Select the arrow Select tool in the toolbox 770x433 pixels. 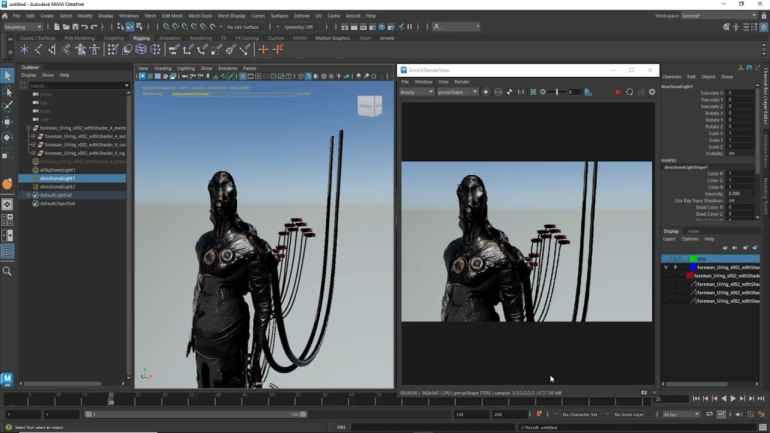point(7,76)
